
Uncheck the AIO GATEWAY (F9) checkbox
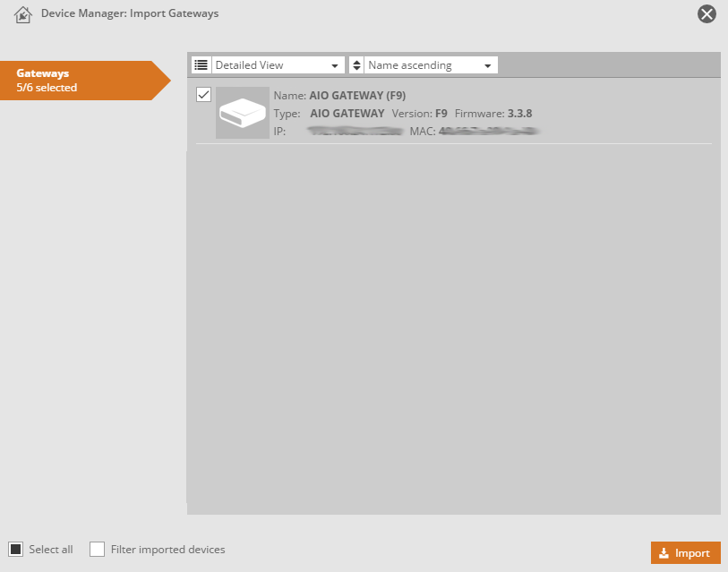203,95
